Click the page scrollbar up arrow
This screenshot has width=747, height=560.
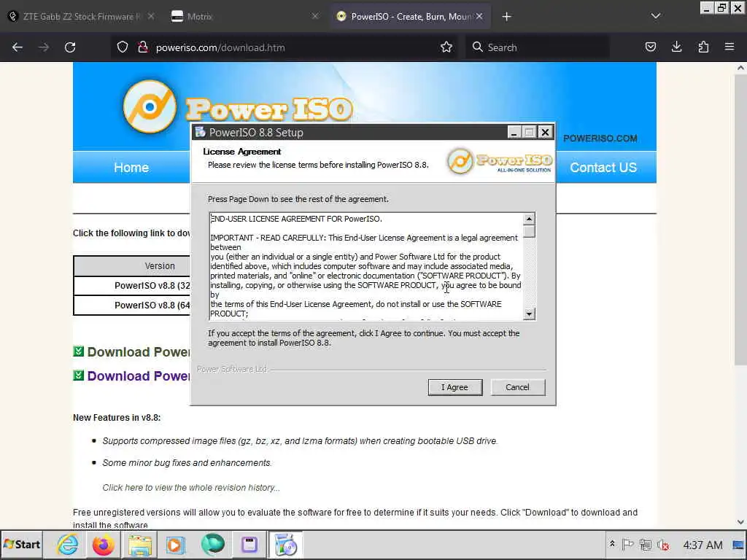pyautogui.click(x=740, y=68)
